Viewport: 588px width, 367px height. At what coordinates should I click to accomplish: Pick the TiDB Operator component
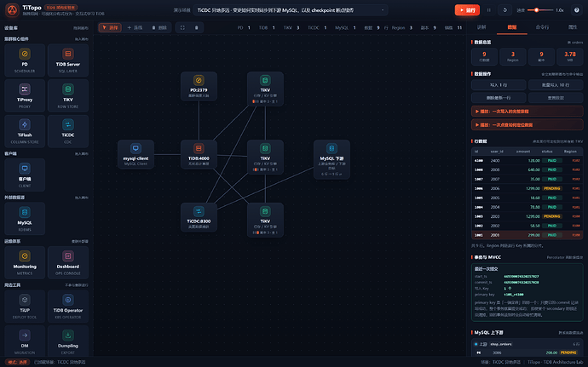68,307
